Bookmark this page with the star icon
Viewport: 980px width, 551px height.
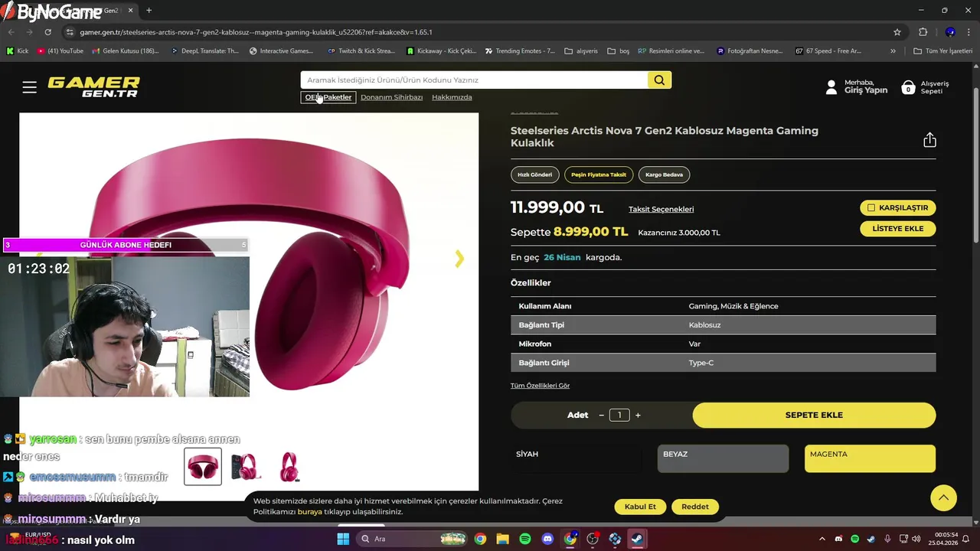click(897, 32)
